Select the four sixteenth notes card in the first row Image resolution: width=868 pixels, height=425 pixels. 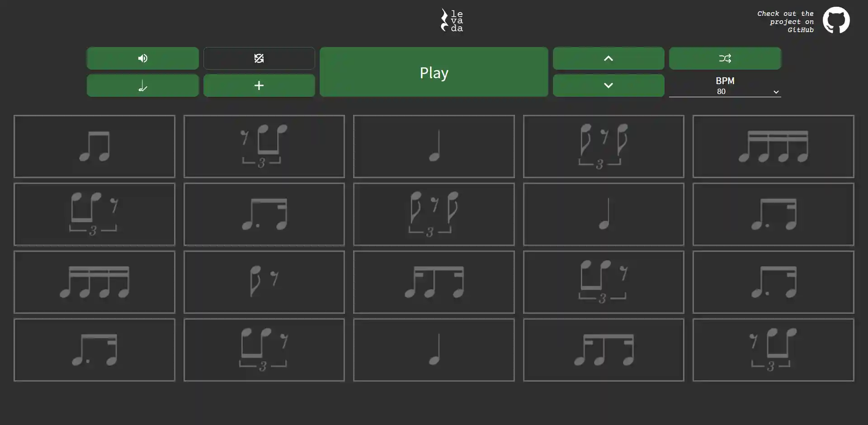(x=773, y=146)
